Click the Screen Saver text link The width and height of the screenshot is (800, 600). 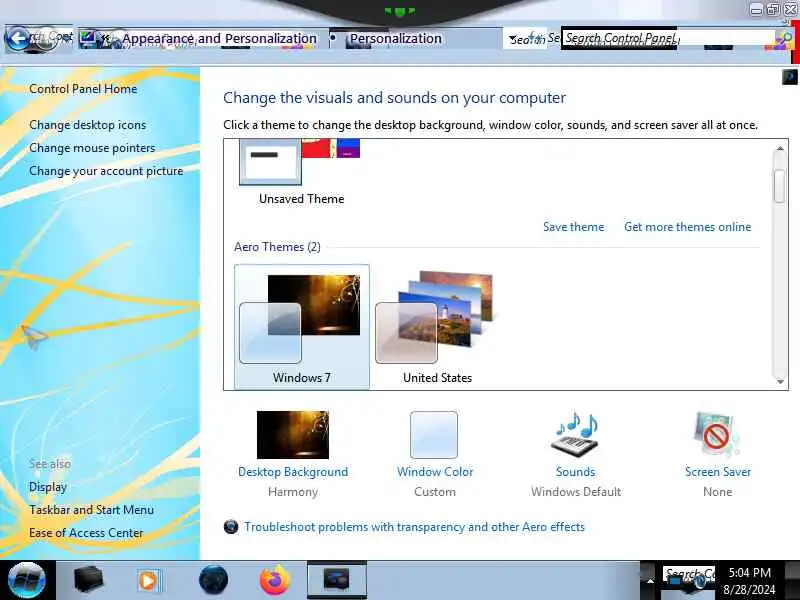click(x=718, y=472)
